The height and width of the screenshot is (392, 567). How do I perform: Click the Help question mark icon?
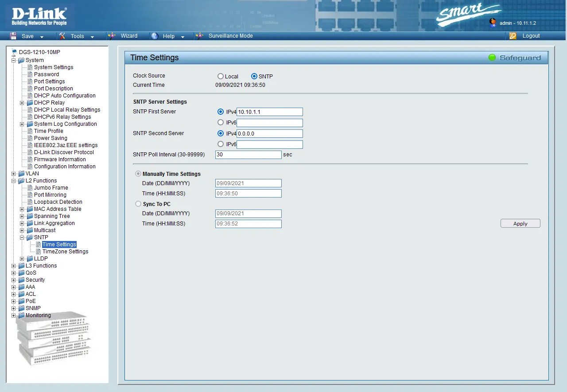pos(155,36)
